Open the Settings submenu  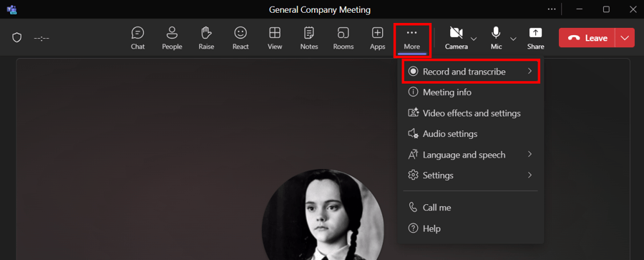click(x=470, y=175)
